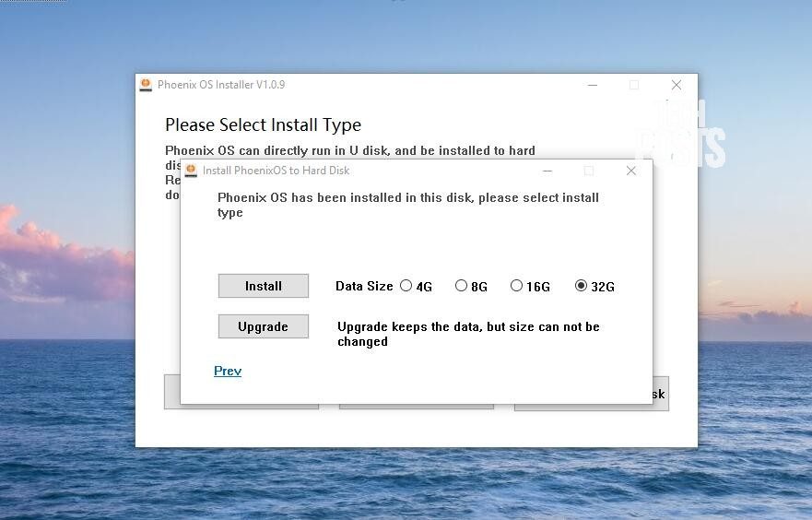
Task: Click the Install button
Action: (263, 286)
